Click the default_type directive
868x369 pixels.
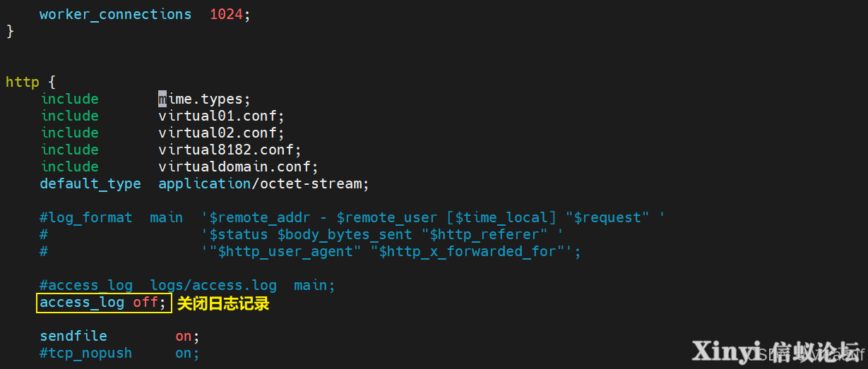tap(90, 184)
